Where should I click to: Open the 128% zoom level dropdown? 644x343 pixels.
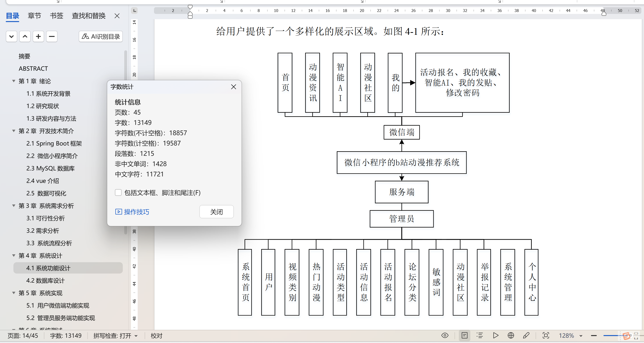(x=580, y=336)
